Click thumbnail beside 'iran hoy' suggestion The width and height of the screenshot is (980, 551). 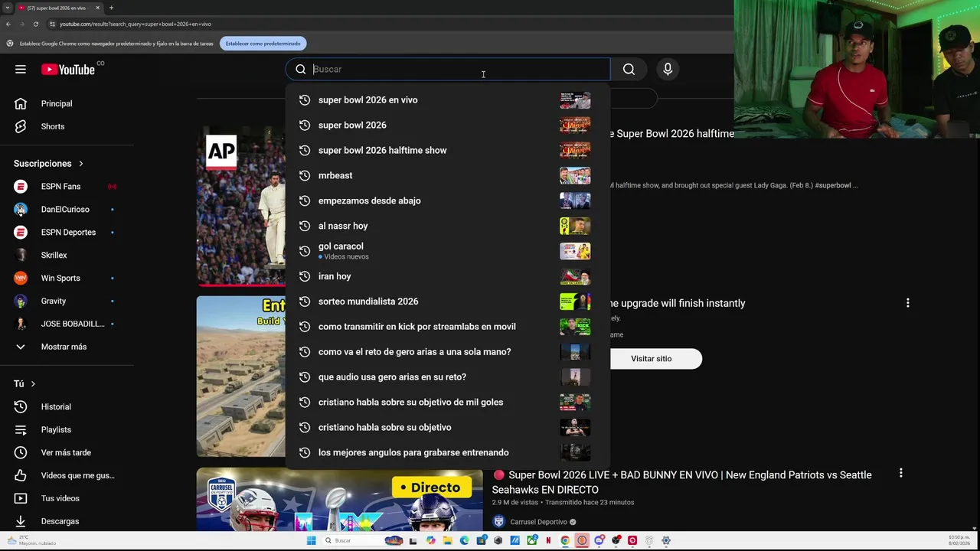(x=575, y=276)
